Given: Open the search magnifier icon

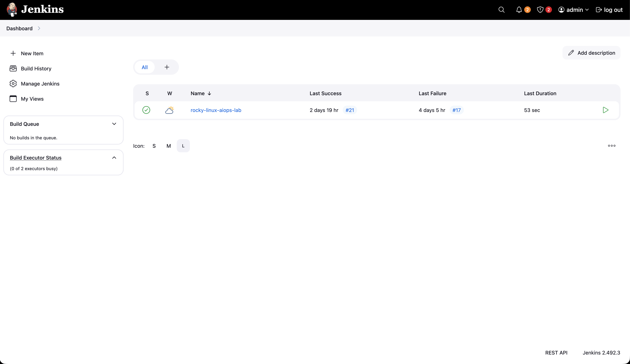Looking at the screenshot, I should [x=501, y=10].
